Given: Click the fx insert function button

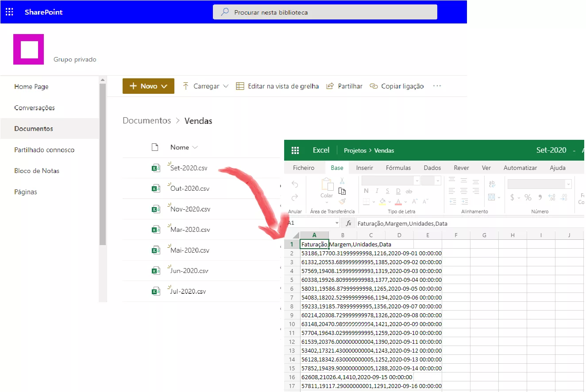Looking at the screenshot, I should pos(349,223).
